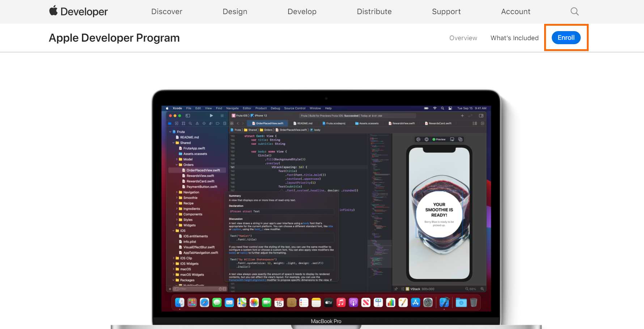Expand the Smoothie folder

pos(177,198)
